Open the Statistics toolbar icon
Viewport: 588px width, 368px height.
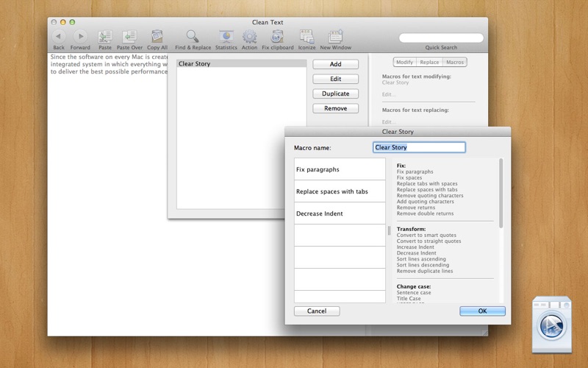coord(226,36)
